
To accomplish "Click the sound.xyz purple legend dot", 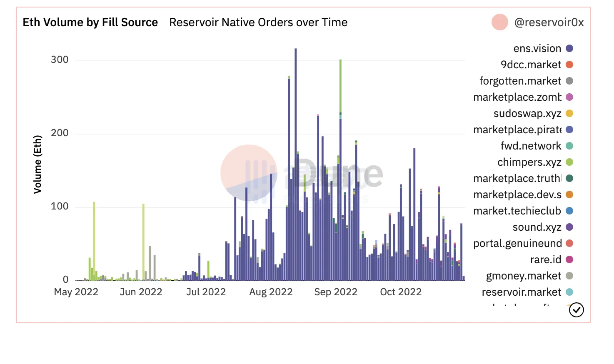I will click(569, 227).
